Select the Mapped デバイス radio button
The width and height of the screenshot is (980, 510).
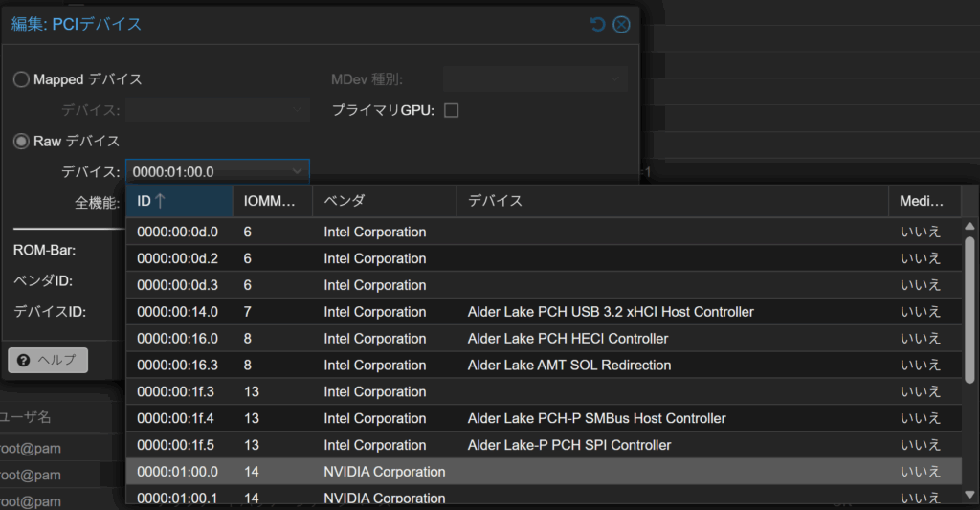(x=21, y=79)
